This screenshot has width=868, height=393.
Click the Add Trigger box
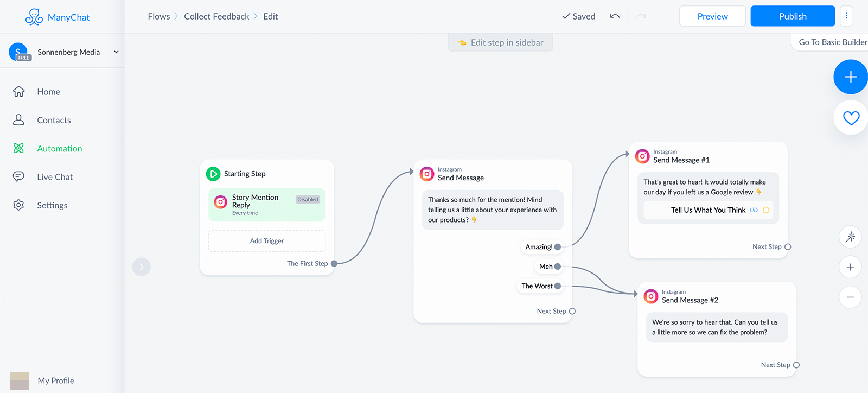[x=267, y=241]
